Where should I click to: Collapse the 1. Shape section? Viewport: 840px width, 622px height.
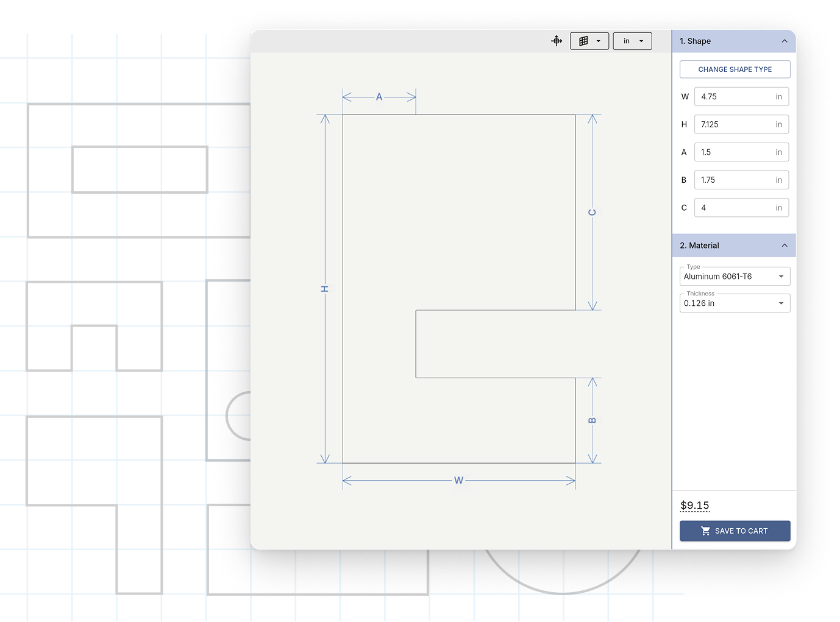[784, 41]
